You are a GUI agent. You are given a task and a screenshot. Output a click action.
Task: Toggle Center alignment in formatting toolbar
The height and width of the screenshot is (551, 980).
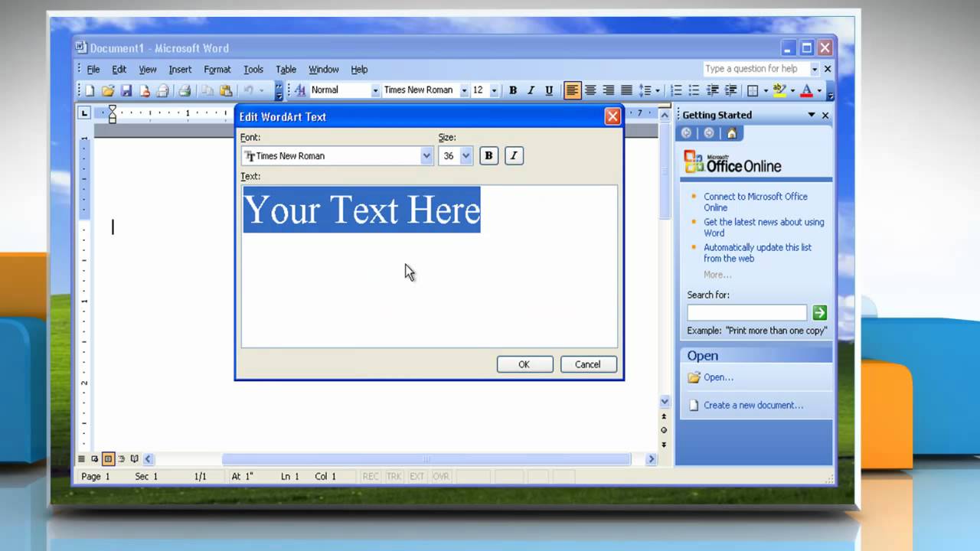point(590,90)
